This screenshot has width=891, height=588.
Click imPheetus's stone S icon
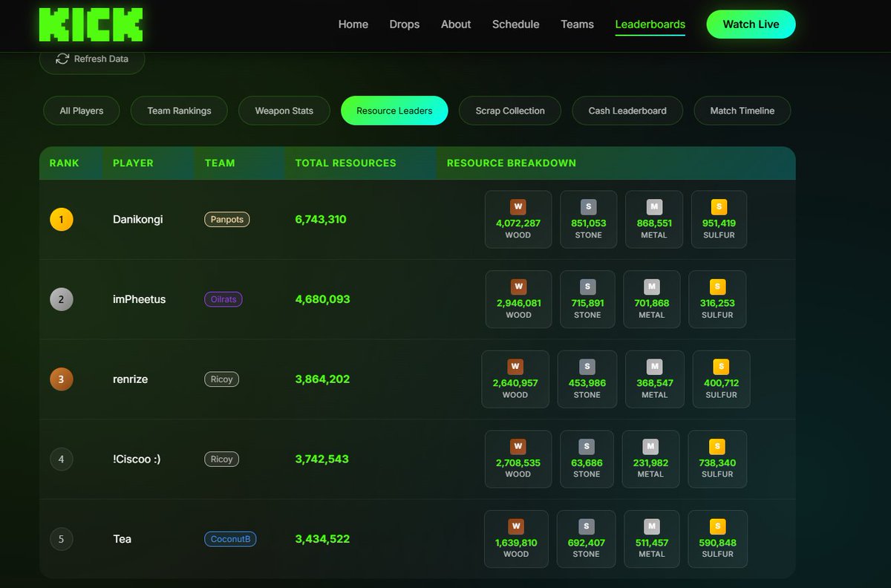587,287
